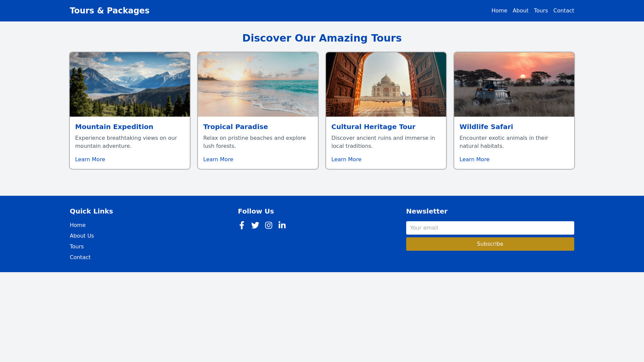Click Learn More under Mountain Expedition
Screen dimensions: 644x362
tap(90, 160)
